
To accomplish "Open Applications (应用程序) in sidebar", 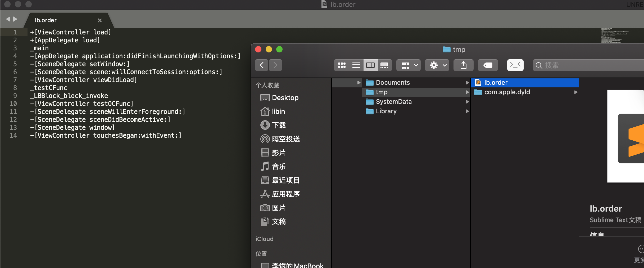I will [x=280, y=194].
